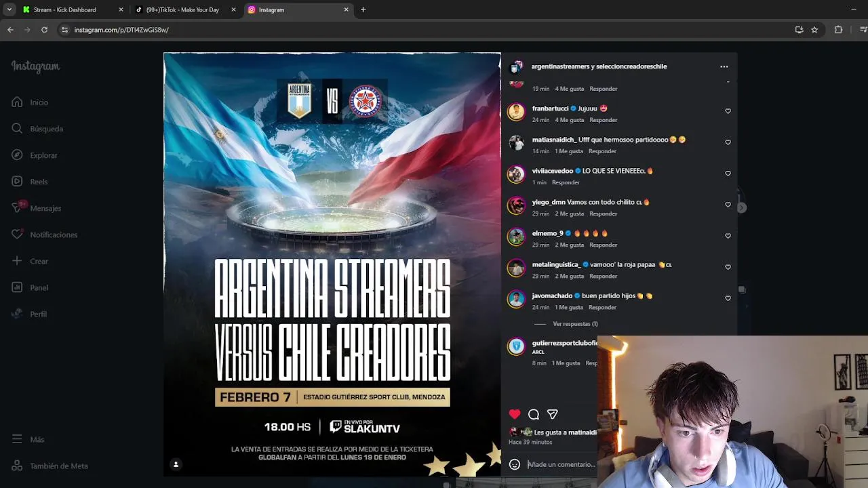Viewport: 868px width, 488px height.
Task: Open Reels in sidebar
Action: [29, 182]
